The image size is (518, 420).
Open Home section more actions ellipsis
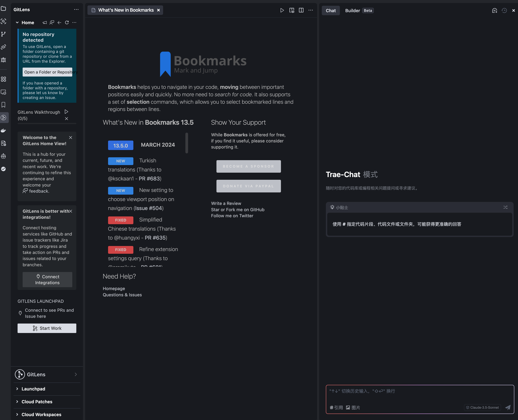click(74, 22)
